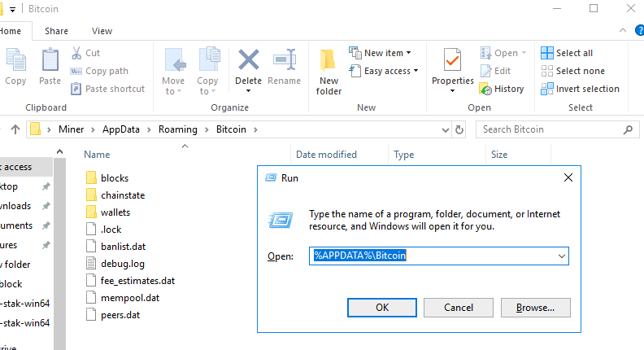
Task: Select the Cut scissors command
Action: click(85, 53)
